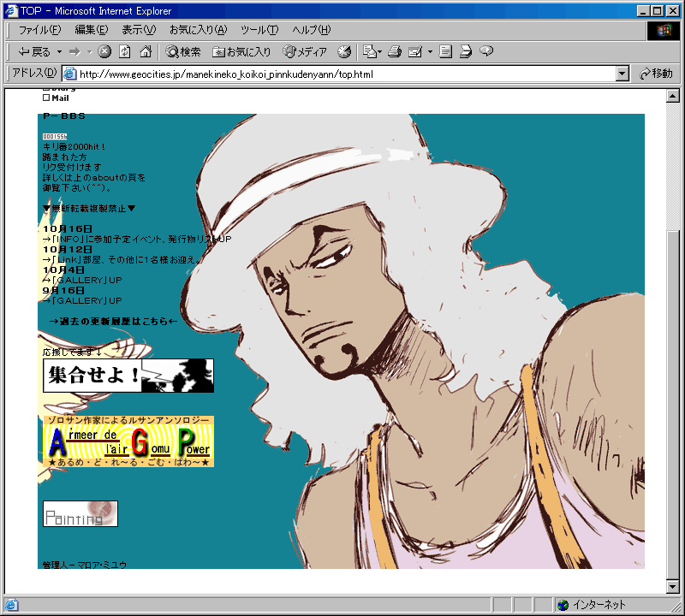Image resolution: width=685 pixels, height=616 pixels.
Task: Follow the 過去の更新履歴はこちら link
Action: pos(114,322)
